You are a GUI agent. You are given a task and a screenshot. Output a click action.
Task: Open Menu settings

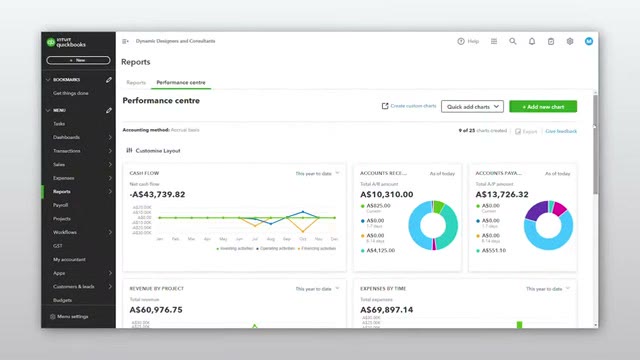[x=73, y=317]
